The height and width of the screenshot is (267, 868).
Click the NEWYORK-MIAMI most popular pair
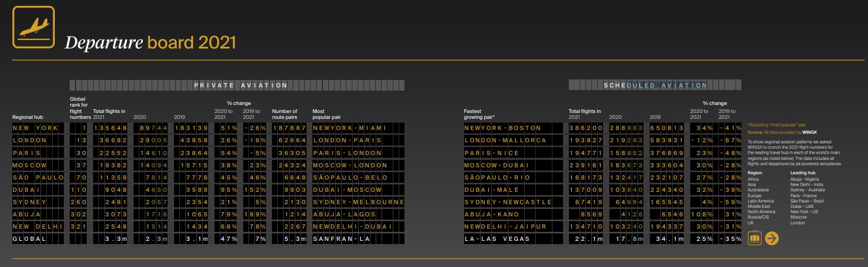349,128
